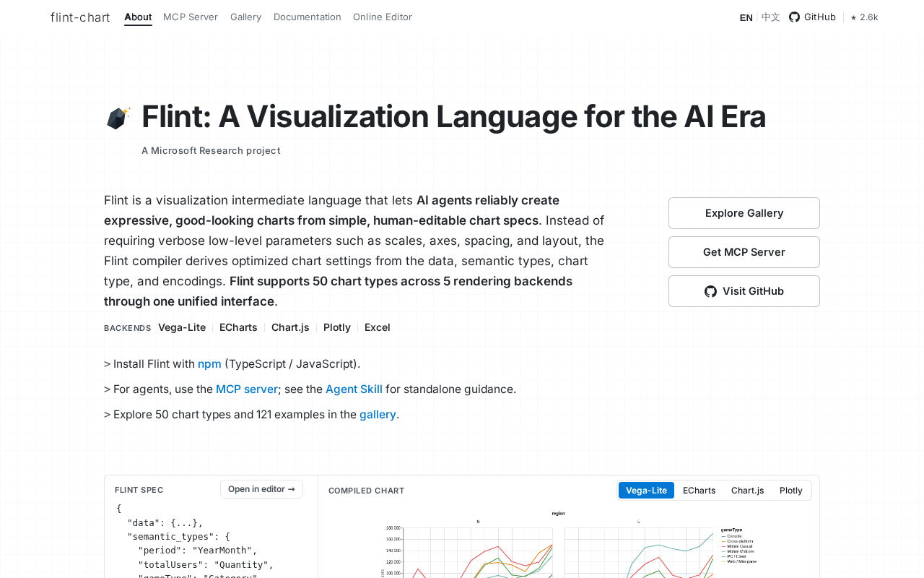Follow the npm install link

coord(209,364)
